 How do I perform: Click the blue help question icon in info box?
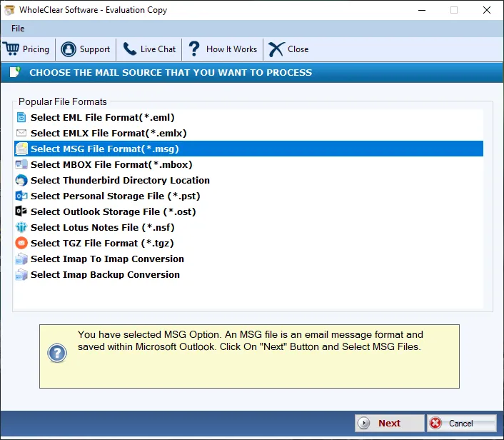(x=57, y=353)
